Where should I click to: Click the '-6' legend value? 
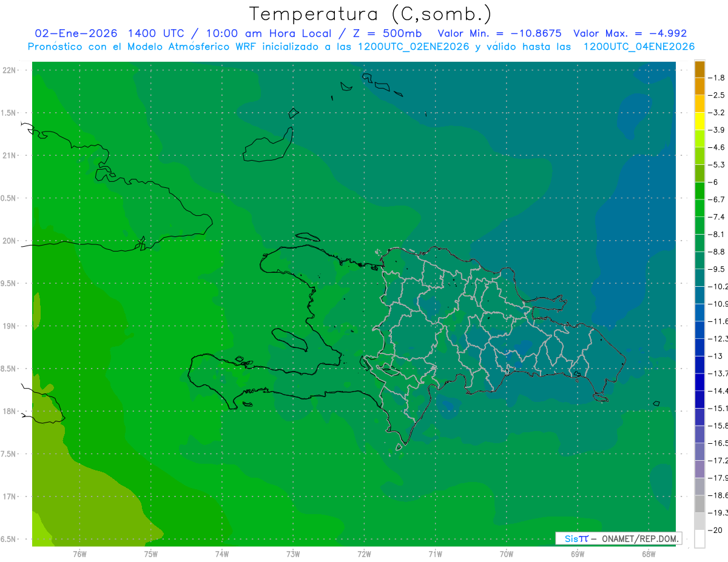point(713,182)
